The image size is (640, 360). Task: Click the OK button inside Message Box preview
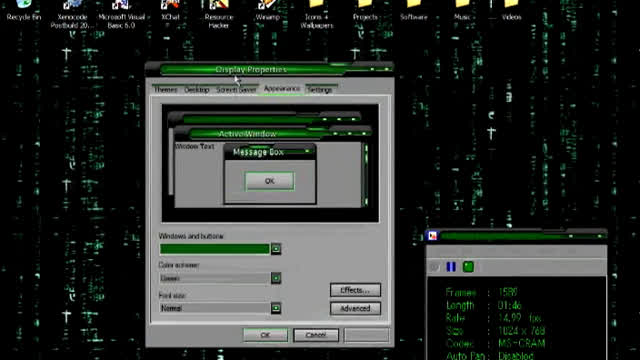tap(269, 181)
